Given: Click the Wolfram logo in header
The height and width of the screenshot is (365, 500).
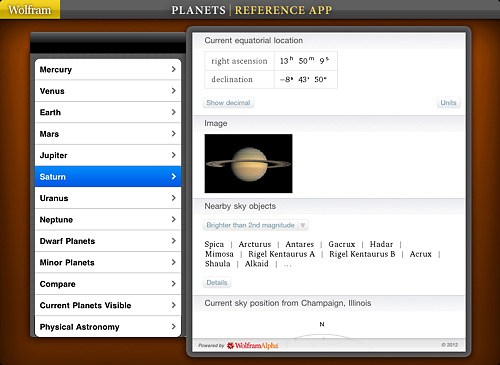Looking at the screenshot, I should [30, 10].
